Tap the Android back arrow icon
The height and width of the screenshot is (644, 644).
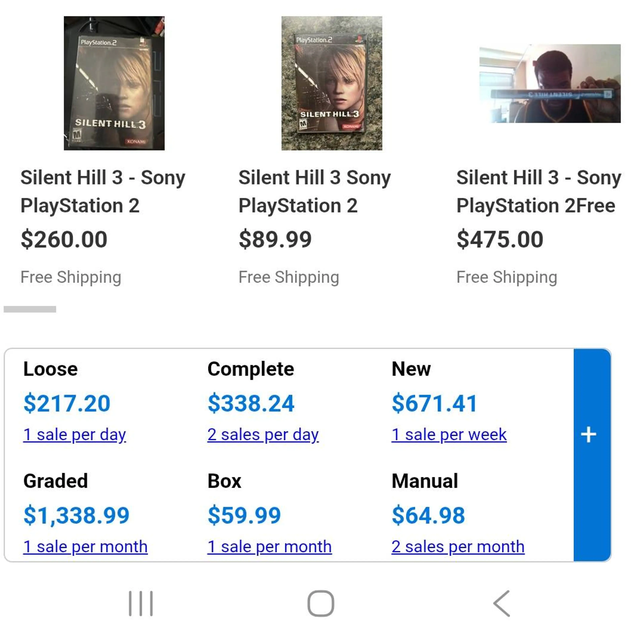coord(502,603)
